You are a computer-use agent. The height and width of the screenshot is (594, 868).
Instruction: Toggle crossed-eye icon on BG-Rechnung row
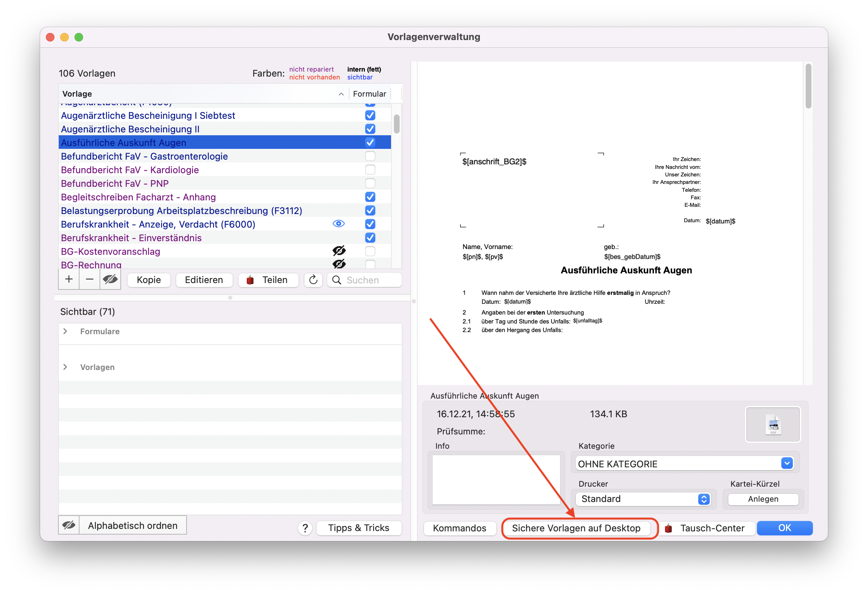click(339, 264)
